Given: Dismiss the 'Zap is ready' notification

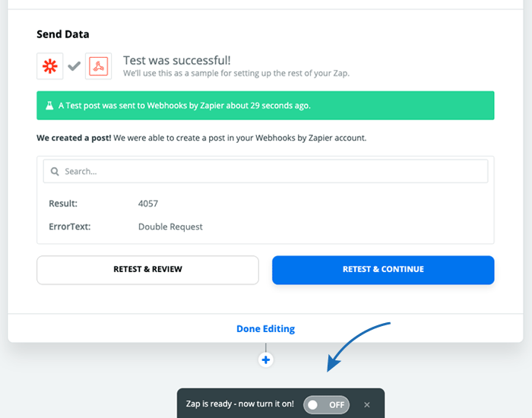Looking at the screenshot, I should 367,404.
